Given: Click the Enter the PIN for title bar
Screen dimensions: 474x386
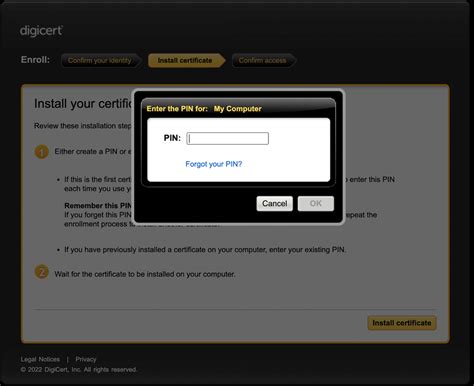Looking at the screenshot, I should pyautogui.click(x=238, y=109).
